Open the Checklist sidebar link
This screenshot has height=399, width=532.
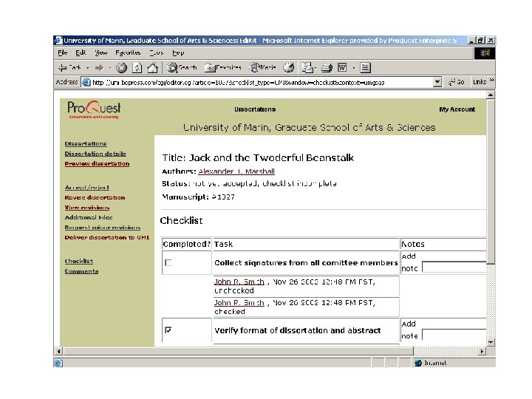[79, 261]
